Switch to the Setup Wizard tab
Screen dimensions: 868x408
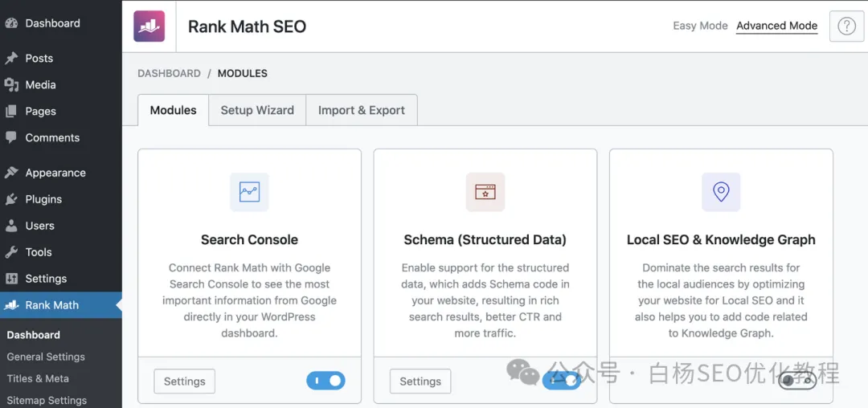(x=257, y=110)
